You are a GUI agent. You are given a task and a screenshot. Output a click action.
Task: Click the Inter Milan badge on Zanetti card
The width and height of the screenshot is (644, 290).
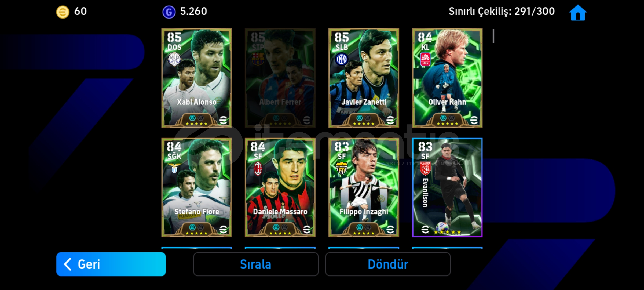[x=342, y=59]
